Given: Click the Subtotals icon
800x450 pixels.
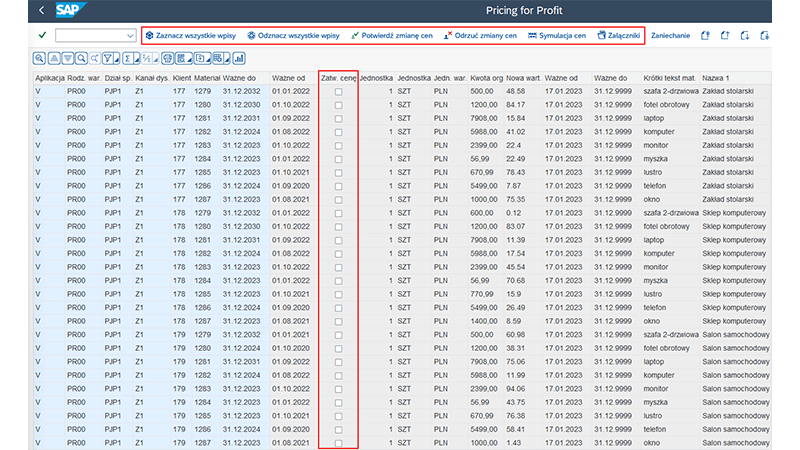Looking at the screenshot, I should point(147,58).
